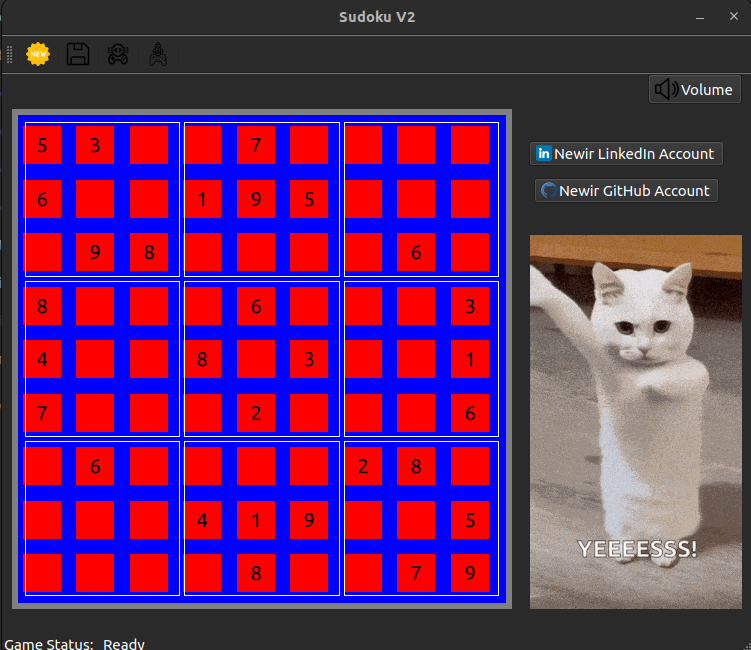Open Newir LinkedIn Account link

(626, 154)
